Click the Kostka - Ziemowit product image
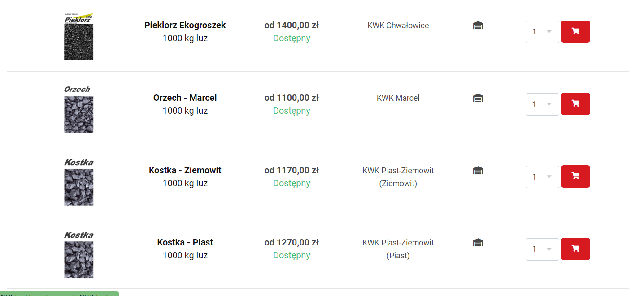Image resolution: width=644 pixels, height=296 pixels. [x=78, y=182]
